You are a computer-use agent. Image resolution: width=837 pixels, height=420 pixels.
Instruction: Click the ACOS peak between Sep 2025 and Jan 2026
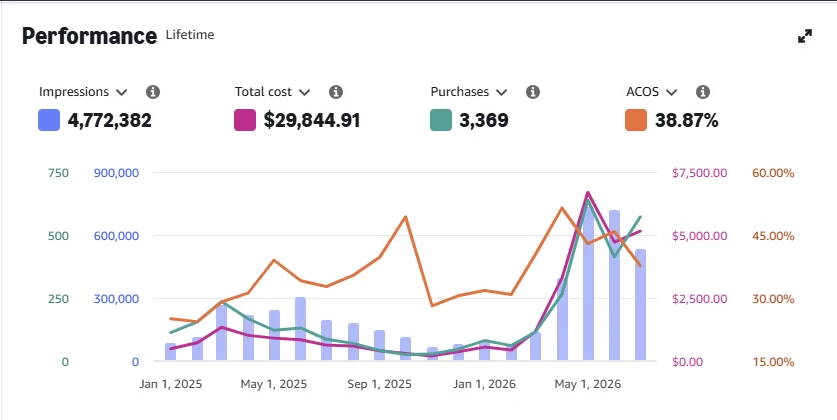coord(406,217)
